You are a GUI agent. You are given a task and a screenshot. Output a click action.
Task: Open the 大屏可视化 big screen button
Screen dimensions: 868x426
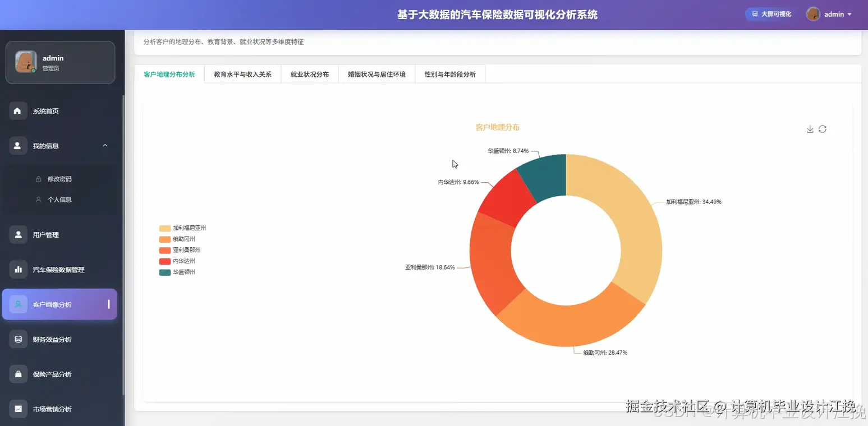[x=771, y=14]
